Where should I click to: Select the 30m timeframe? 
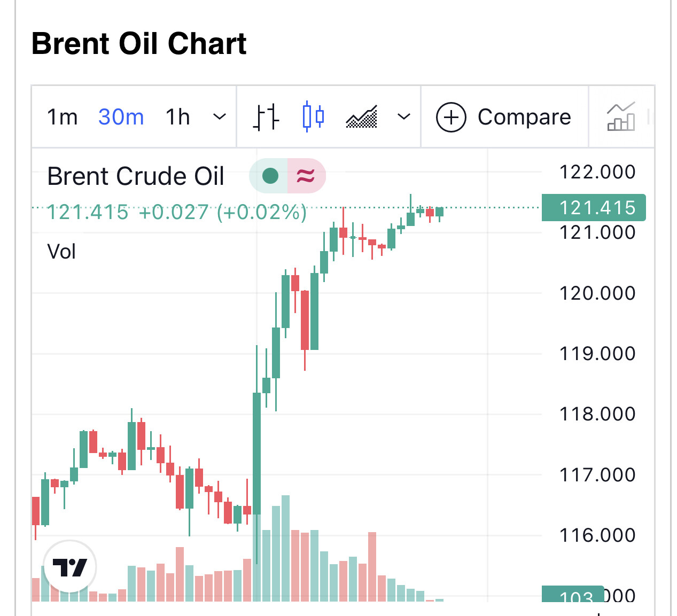[x=121, y=117]
